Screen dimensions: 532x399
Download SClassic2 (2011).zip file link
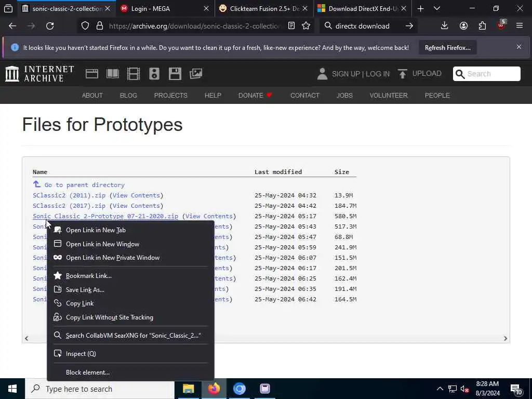point(69,195)
